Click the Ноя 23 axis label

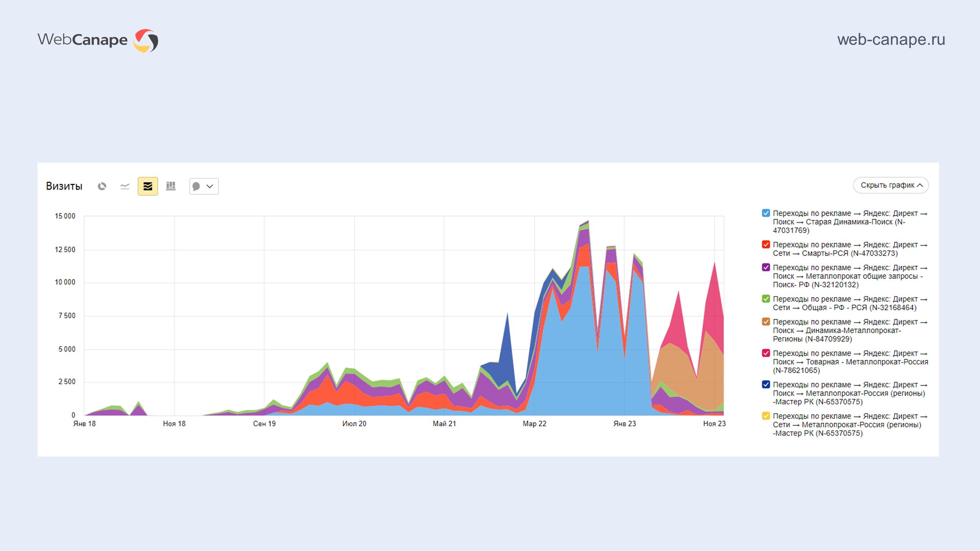(x=714, y=424)
